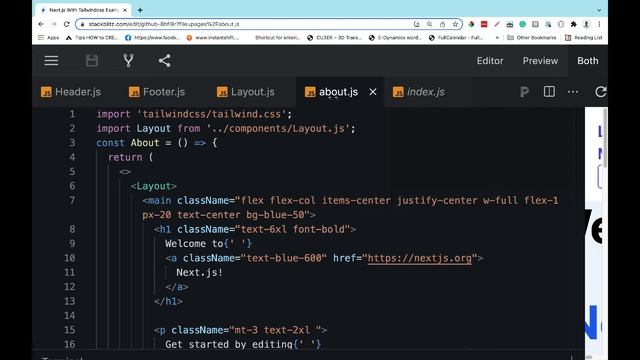Click the address bar share icon
This screenshot has width=640, height=360.
[442, 24]
